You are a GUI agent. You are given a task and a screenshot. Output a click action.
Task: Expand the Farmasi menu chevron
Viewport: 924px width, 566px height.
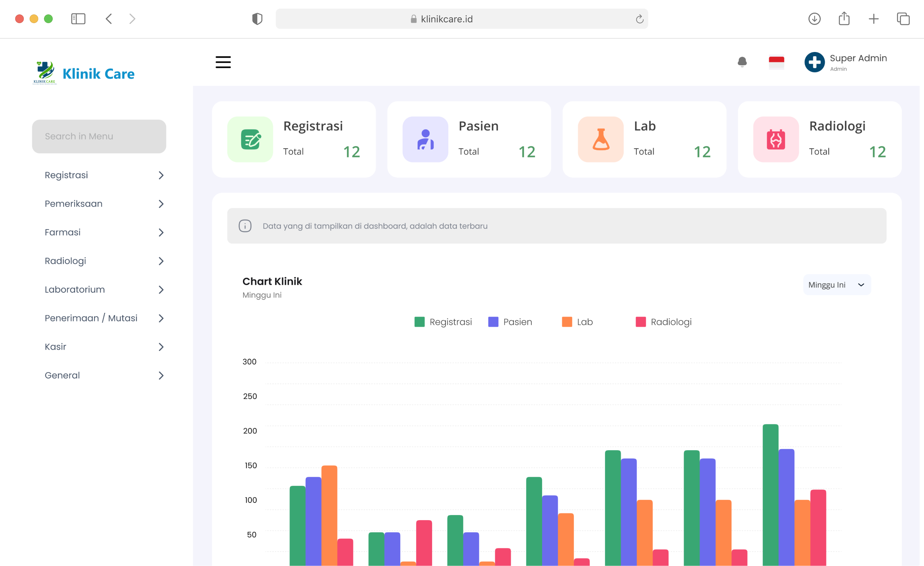161,232
